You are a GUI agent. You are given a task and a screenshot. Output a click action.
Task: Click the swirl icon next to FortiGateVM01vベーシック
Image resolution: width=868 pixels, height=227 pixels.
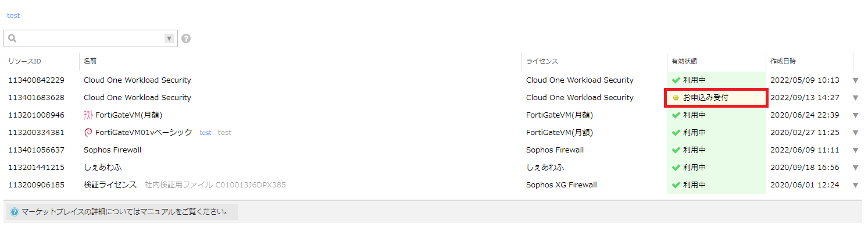[88, 133]
